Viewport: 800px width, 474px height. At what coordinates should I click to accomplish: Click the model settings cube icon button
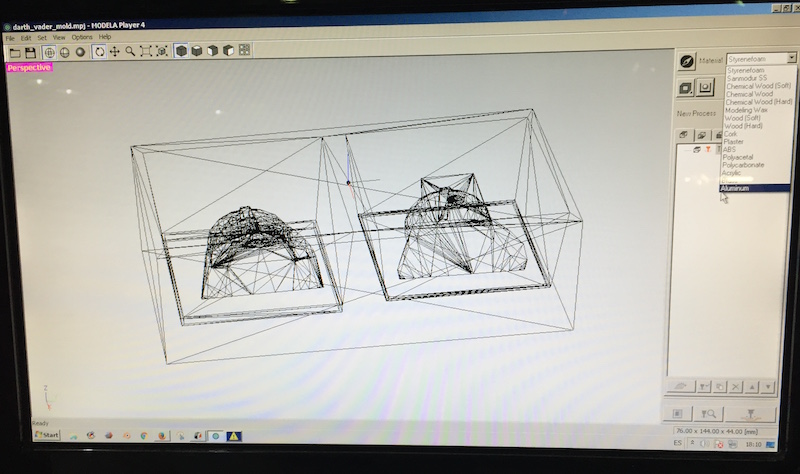686,88
